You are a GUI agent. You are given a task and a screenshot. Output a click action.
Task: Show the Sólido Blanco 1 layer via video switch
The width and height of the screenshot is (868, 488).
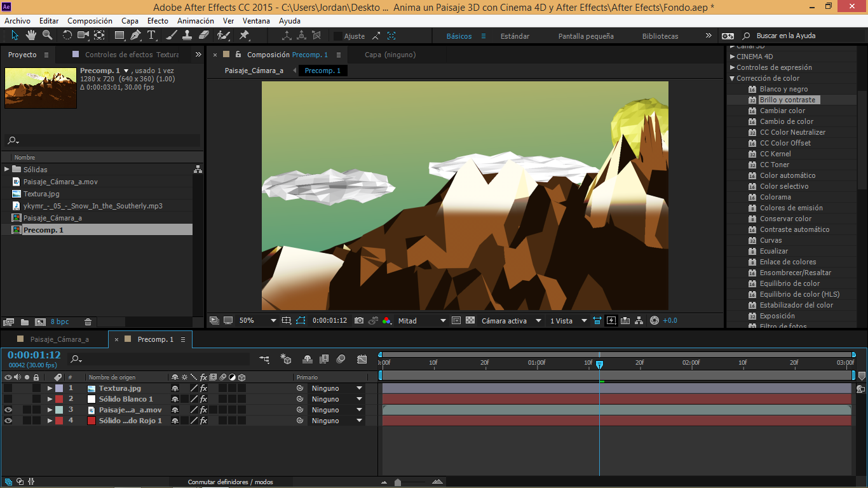pos(8,399)
